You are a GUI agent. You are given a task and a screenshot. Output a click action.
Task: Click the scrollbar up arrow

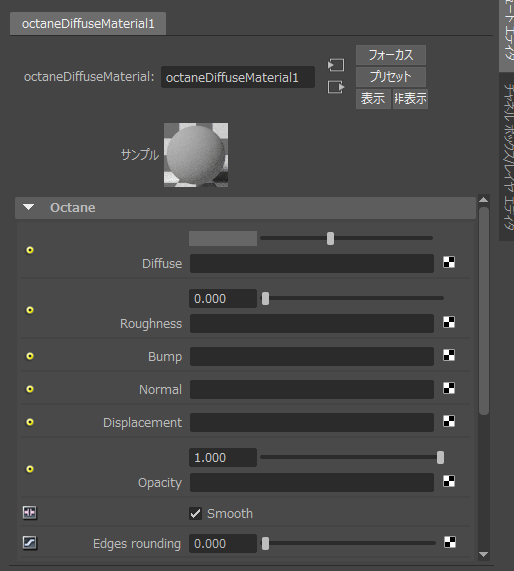coord(483,200)
